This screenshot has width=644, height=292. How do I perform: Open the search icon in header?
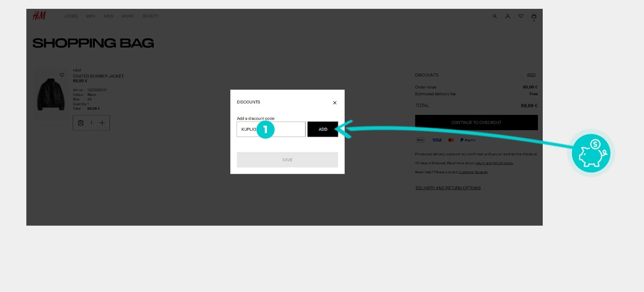(495, 16)
